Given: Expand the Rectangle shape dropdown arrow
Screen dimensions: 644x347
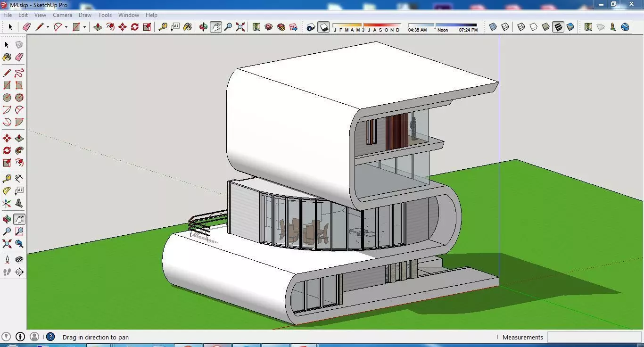Looking at the screenshot, I should coord(84,27).
